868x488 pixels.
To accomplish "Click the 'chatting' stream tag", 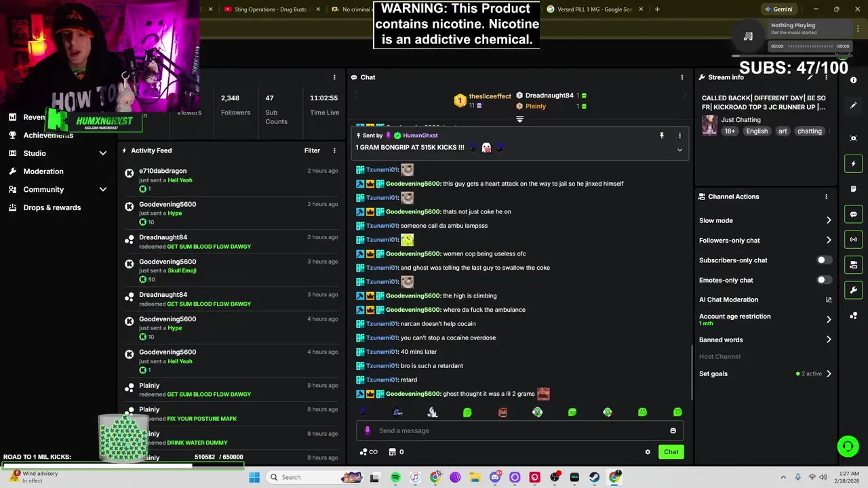I will (809, 131).
